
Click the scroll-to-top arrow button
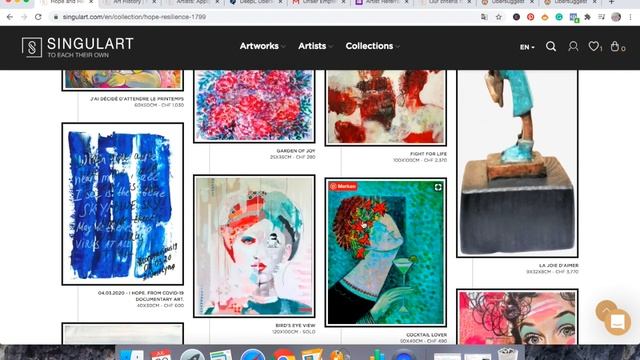click(606, 311)
